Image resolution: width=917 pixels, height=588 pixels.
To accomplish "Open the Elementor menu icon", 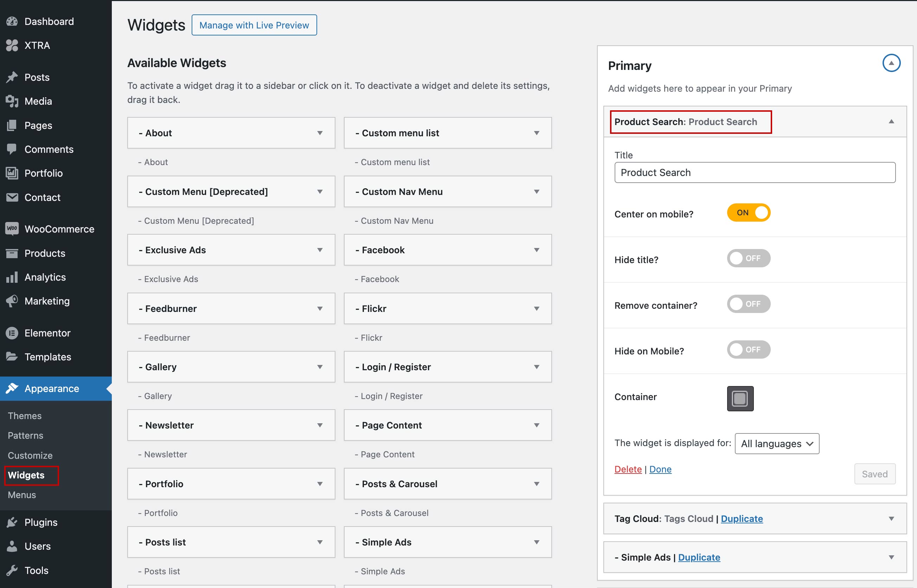I will [x=12, y=333].
